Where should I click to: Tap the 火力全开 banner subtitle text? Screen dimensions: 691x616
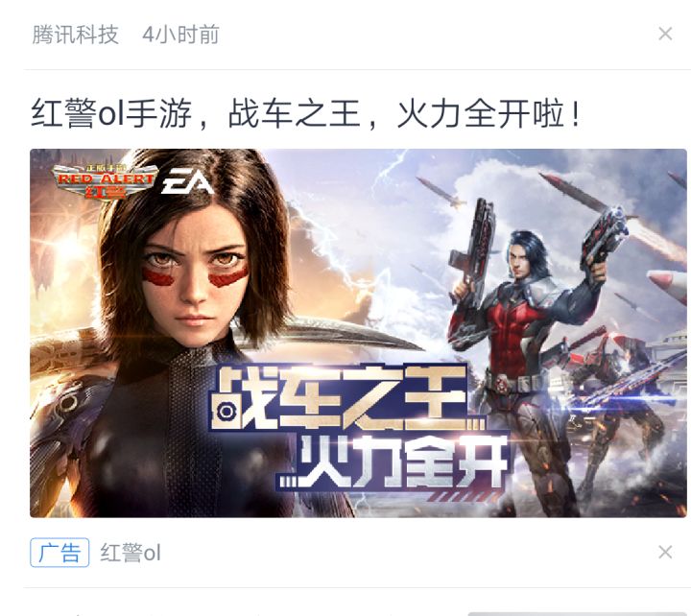pos(403,462)
